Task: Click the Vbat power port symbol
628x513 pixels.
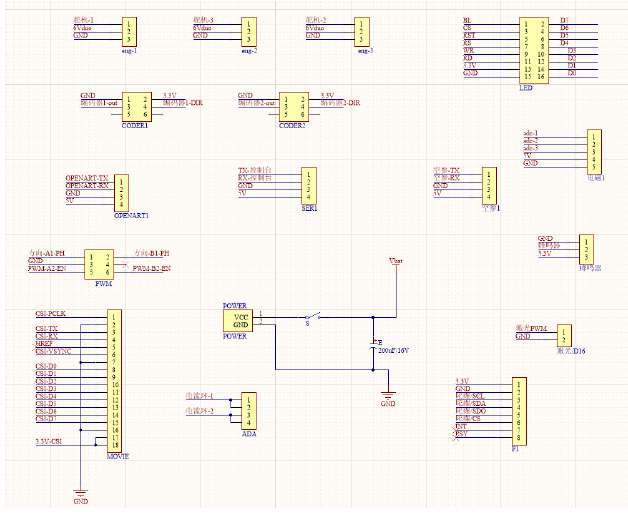Action: 396,263
